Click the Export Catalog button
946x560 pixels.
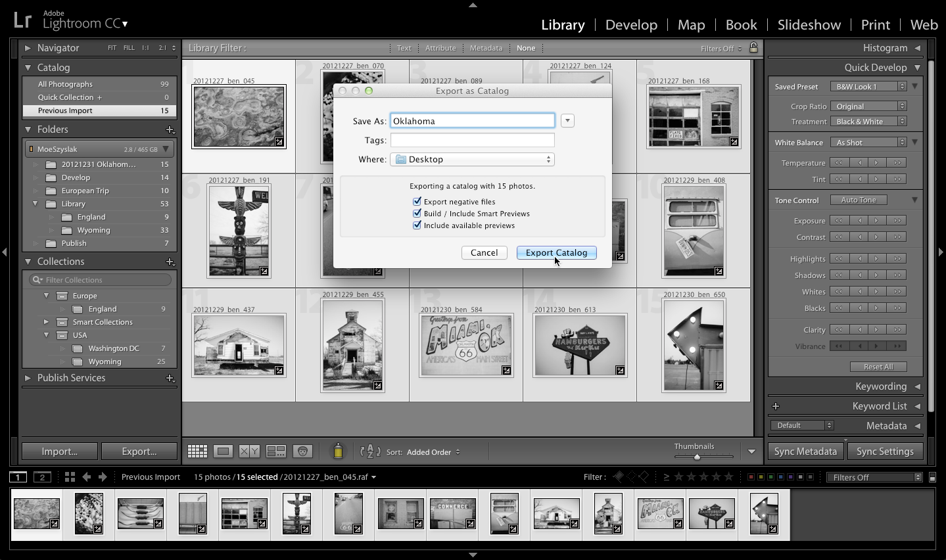coord(556,252)
